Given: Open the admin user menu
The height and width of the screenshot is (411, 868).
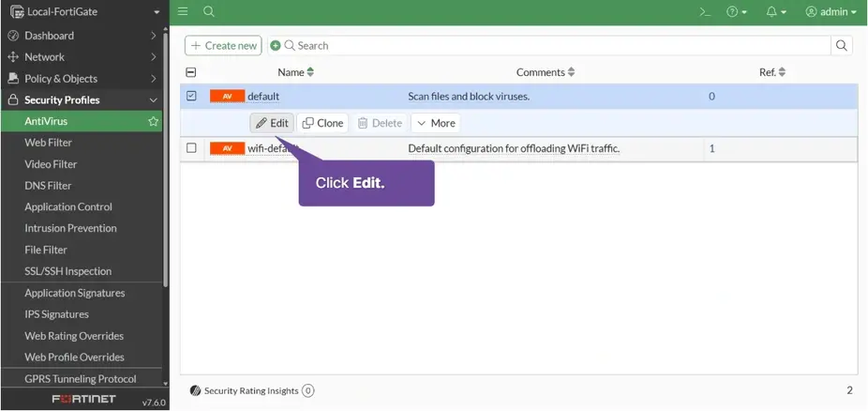Looking at the screenshot, I should [831, 11].
